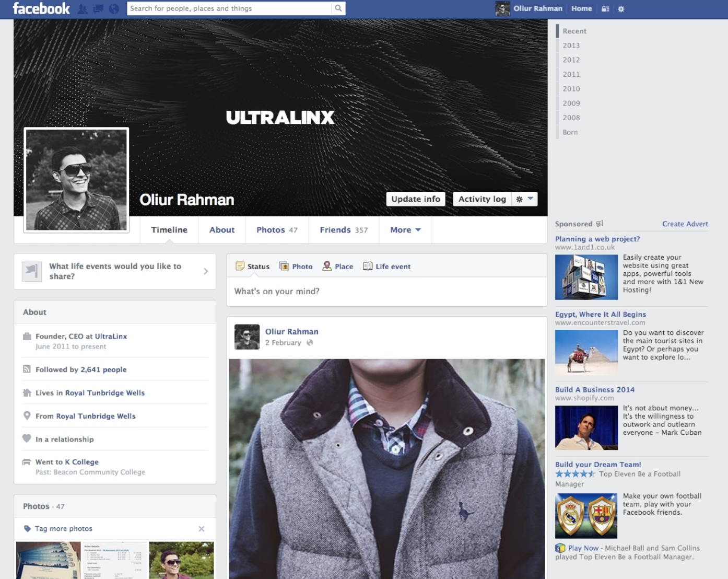The image size is (728, 579).
Task: Click the post audience globe icon
Action: 310,343
